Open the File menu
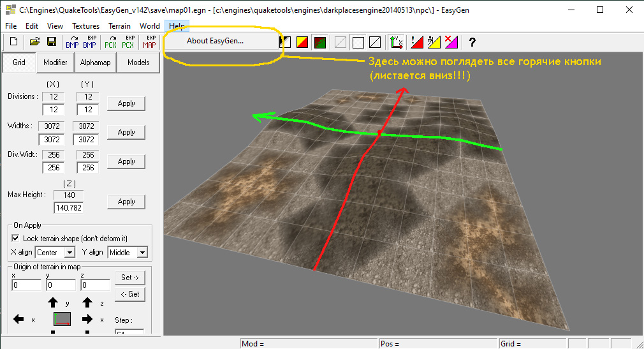This screenshot has height=349, width=644. 11,26
